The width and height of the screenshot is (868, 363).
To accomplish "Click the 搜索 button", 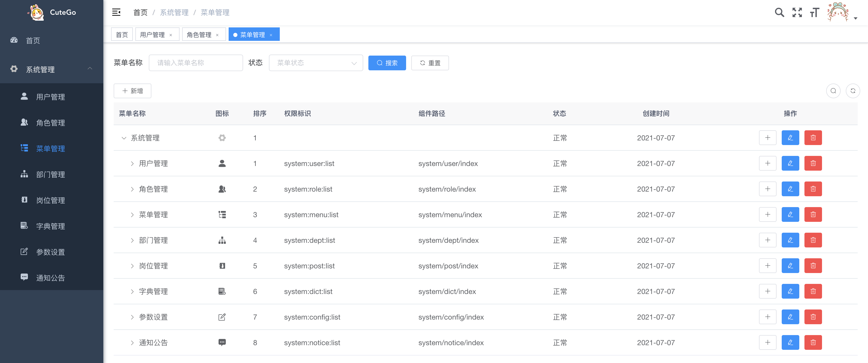I will coord(387,63).
